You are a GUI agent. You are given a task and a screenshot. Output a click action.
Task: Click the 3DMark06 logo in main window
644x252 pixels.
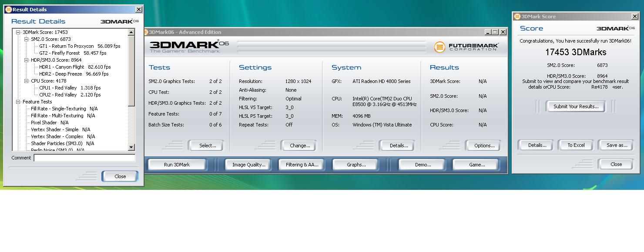click(x=189, y=46)
